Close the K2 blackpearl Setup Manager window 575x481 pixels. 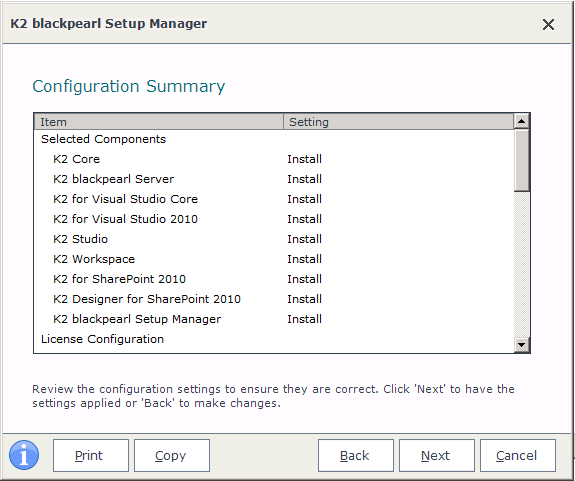click(x=548, y=25)
